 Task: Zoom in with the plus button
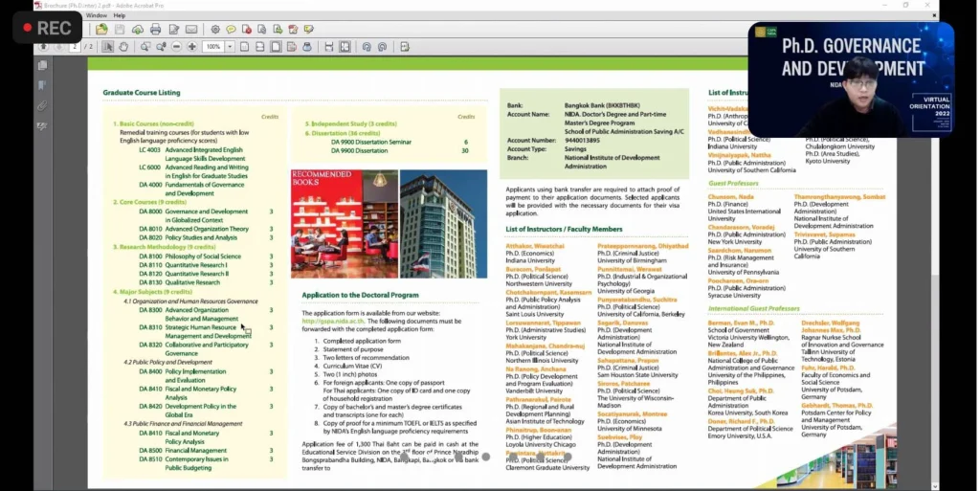tap(191, 47)
